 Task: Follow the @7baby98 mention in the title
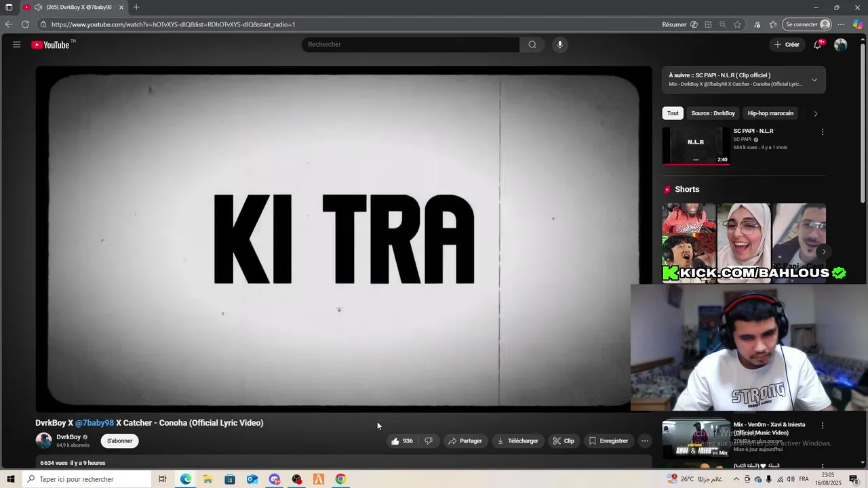click(x=94, y=423)
